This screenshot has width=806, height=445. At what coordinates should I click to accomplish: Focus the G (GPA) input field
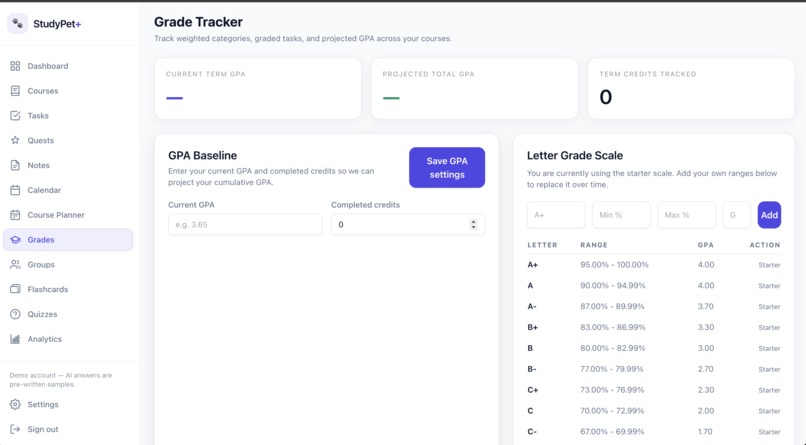[736, 215]
